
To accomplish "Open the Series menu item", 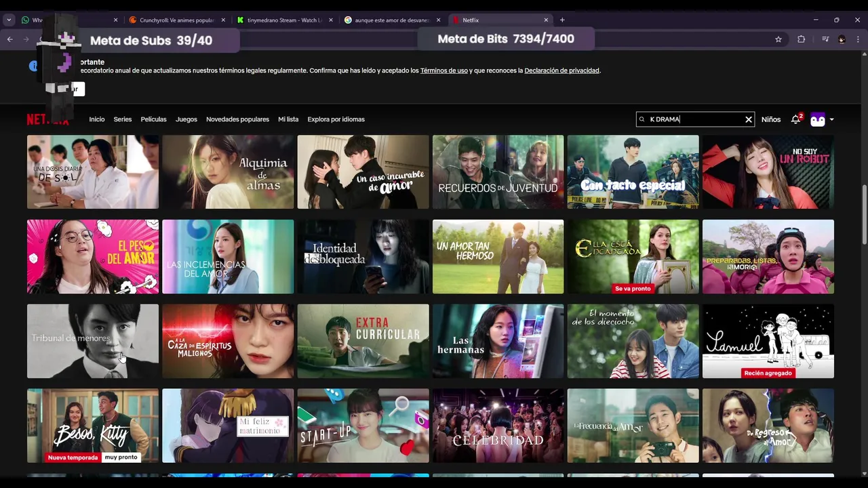I will click(123, 119).
